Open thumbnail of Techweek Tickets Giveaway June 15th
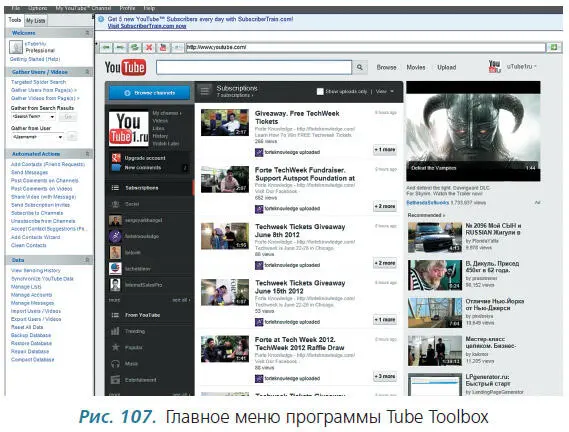 click(x=225, y=292)
